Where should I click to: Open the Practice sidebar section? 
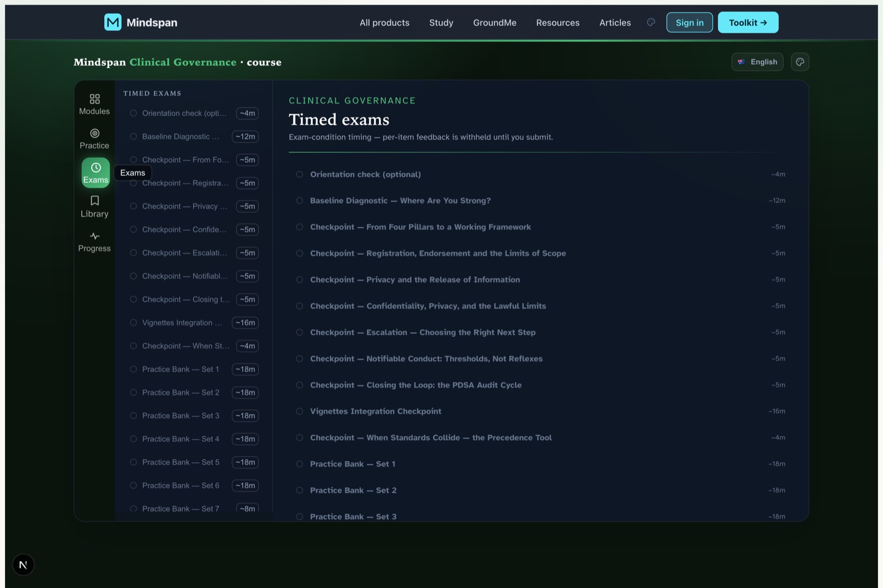point(94,138)
